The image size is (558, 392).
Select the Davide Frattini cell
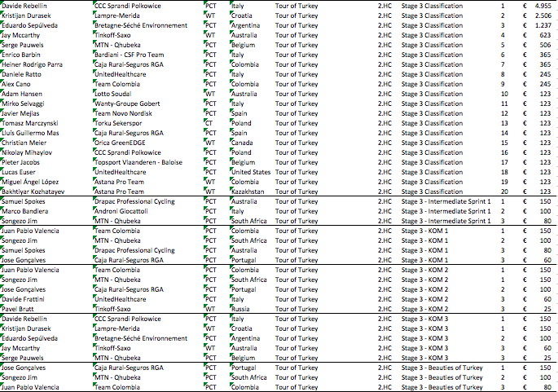click(23, 299)
